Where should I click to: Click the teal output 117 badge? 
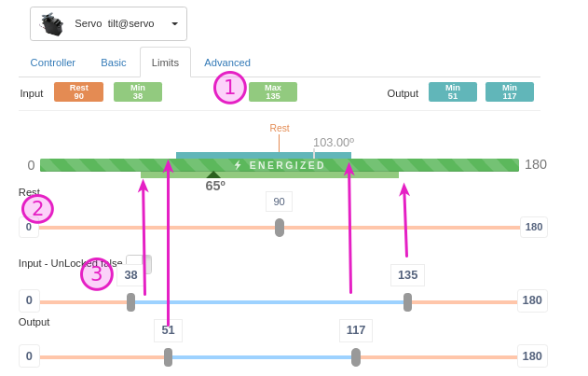(510, 92)
